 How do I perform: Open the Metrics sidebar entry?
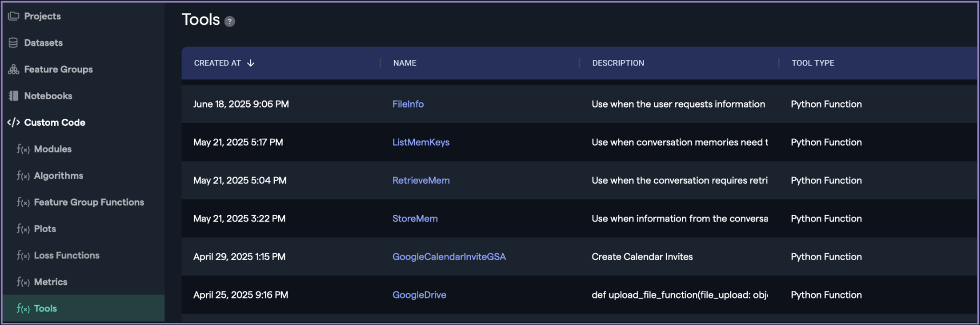(x=50, y=282)
